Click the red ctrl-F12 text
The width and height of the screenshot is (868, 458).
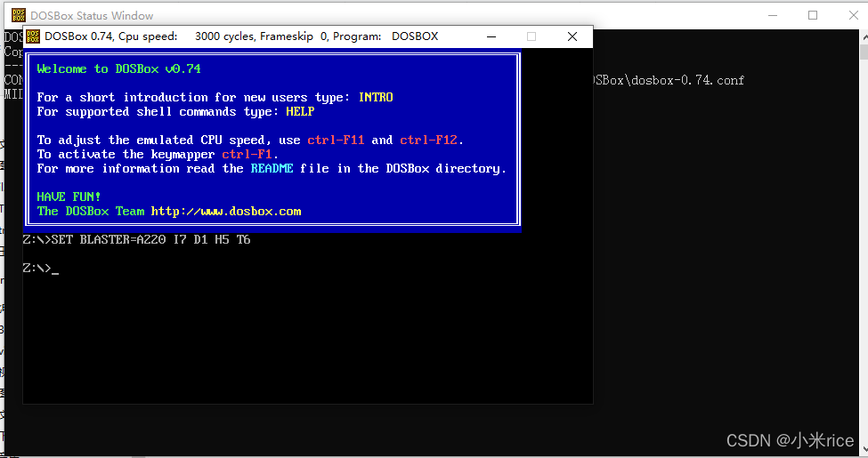tap(429, 140)
